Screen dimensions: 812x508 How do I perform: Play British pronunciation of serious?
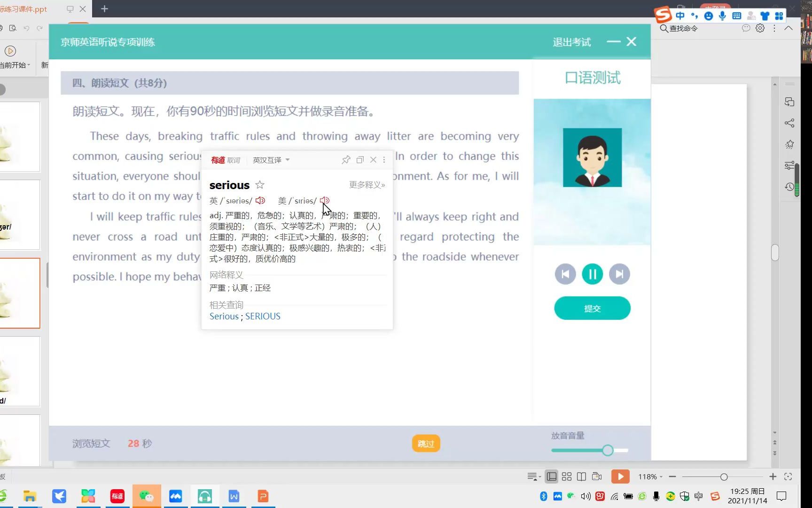point(260,201)
